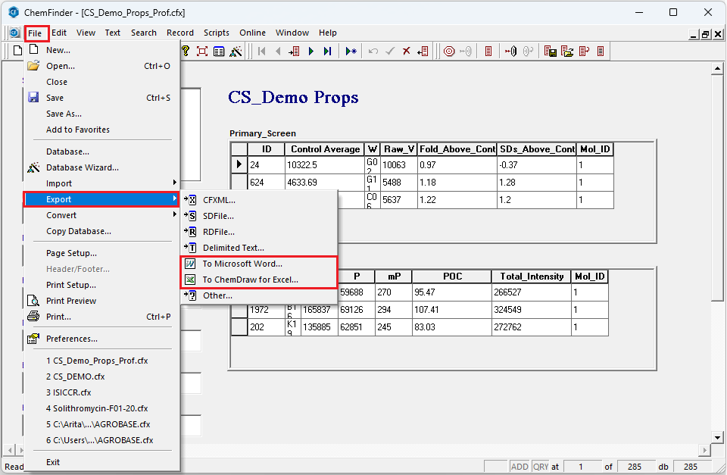Jump to Last Record toolbar icon

tap(327, 51)
